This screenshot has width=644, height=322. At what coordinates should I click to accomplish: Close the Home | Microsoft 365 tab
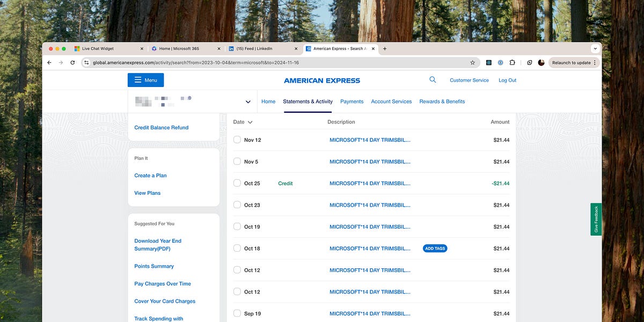[x=220, y=48]
